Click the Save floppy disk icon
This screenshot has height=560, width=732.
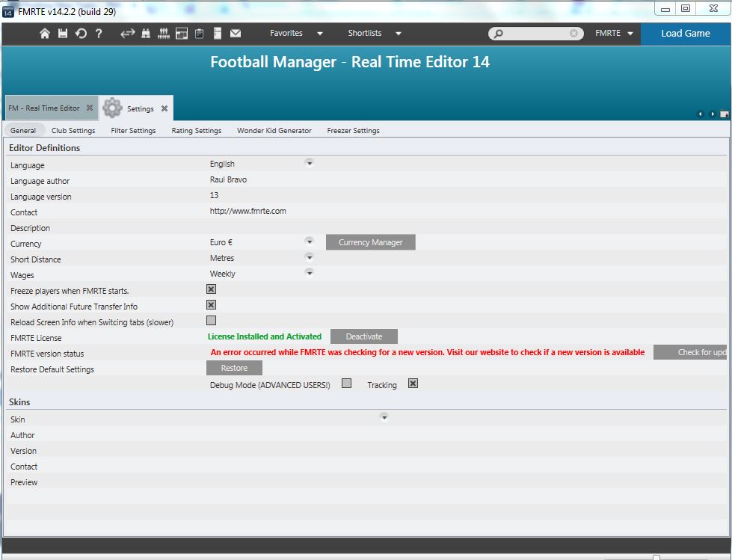tap(63, 33)
